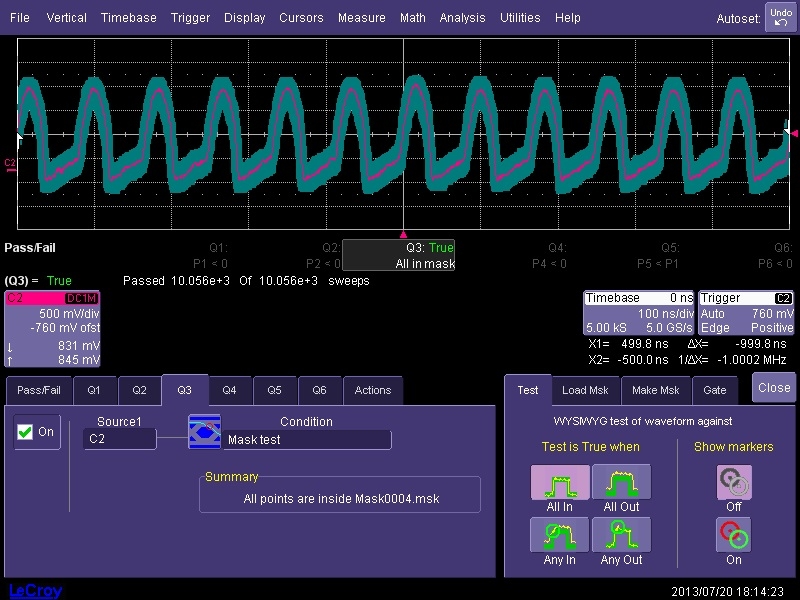
Task: Click the Close button on the panel
Action: pos(774,388)
